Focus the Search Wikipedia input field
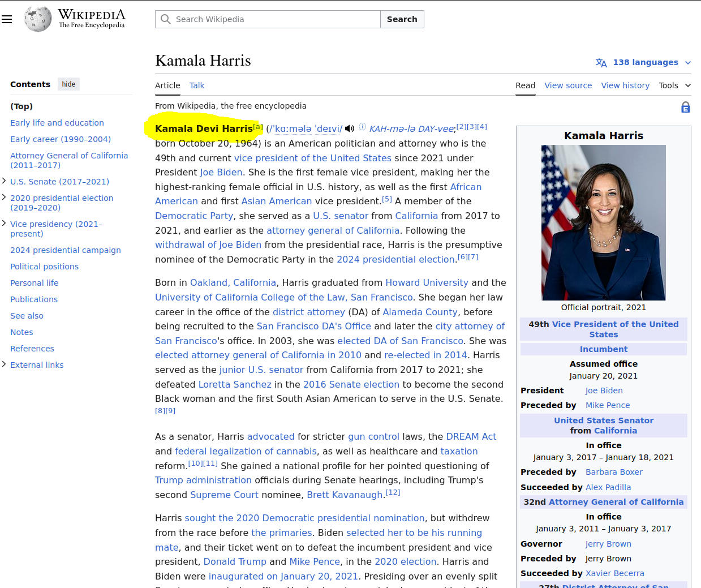This screenshot has height=588, width=701. tap(268, 19)
